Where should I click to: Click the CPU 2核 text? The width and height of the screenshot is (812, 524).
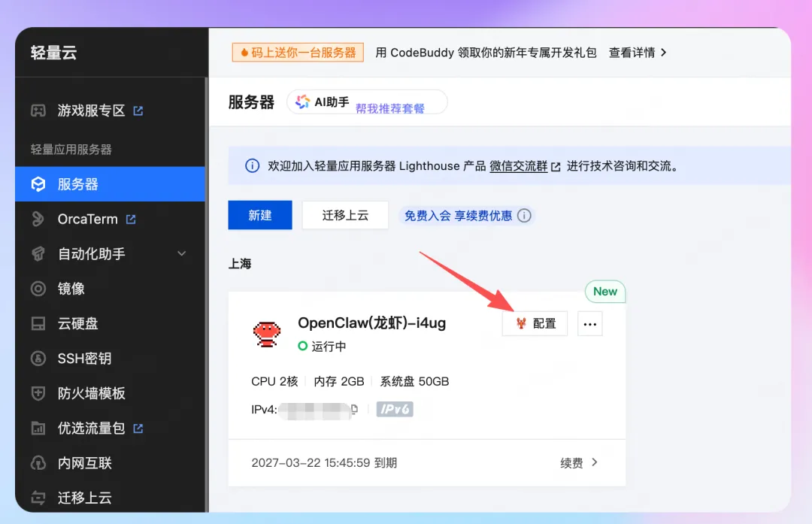(x=274, y=381)
